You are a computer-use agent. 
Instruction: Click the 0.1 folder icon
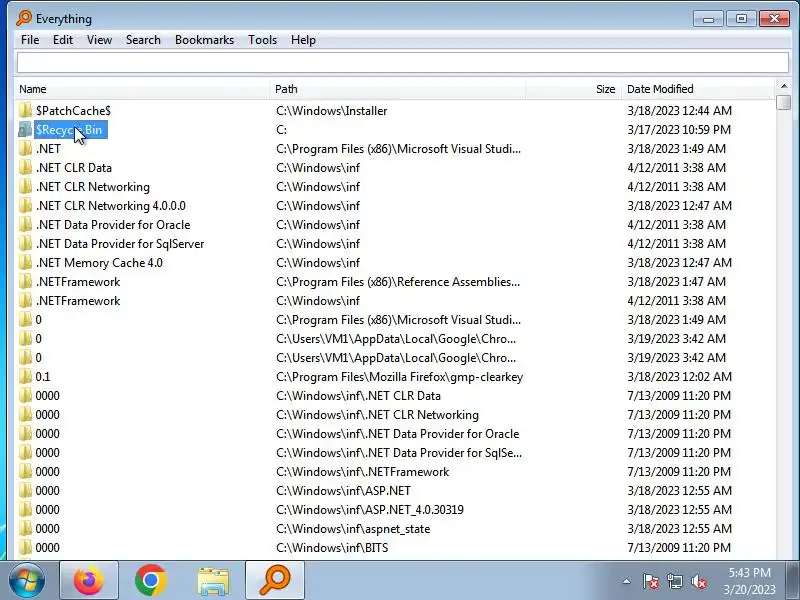25,377
